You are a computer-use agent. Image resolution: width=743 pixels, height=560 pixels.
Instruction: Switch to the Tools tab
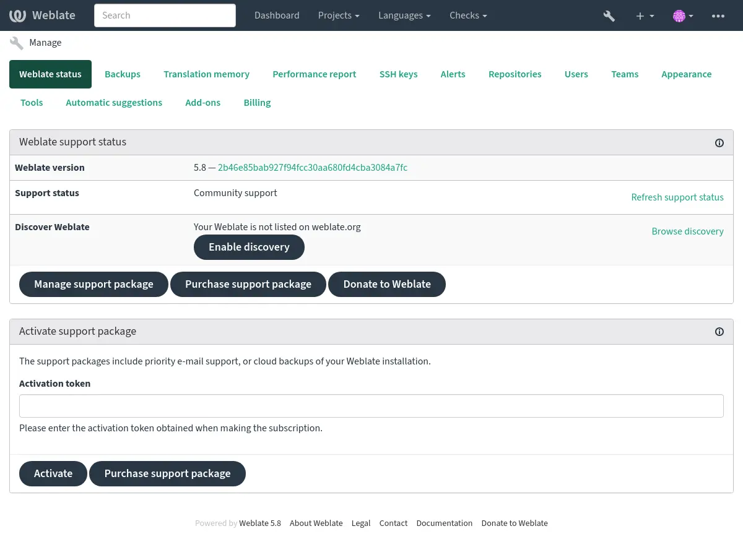tap(32, 103)
